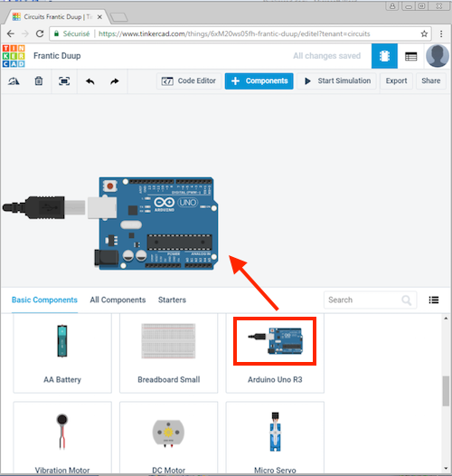Select the Micro Servo component
Image resolution: width=452 pixels, height=476 pixels.
(x=275, y=437)
